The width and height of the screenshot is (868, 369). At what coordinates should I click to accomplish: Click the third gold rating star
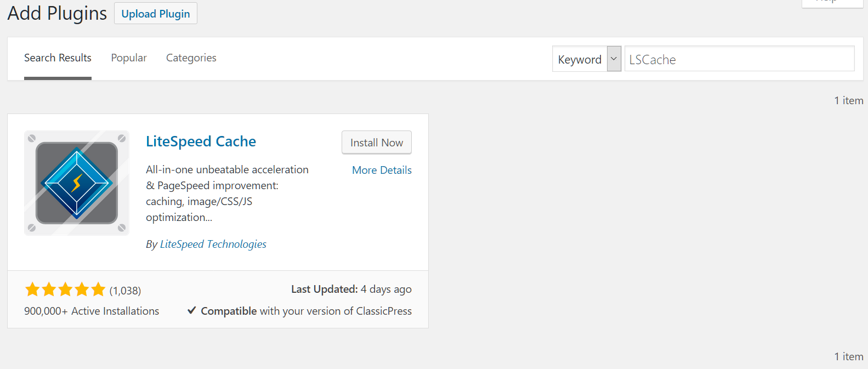pos(65,289)
